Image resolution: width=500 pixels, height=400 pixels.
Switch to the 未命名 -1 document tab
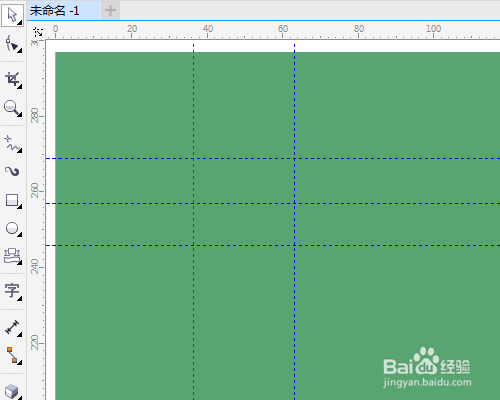click(x=63, y=11)
